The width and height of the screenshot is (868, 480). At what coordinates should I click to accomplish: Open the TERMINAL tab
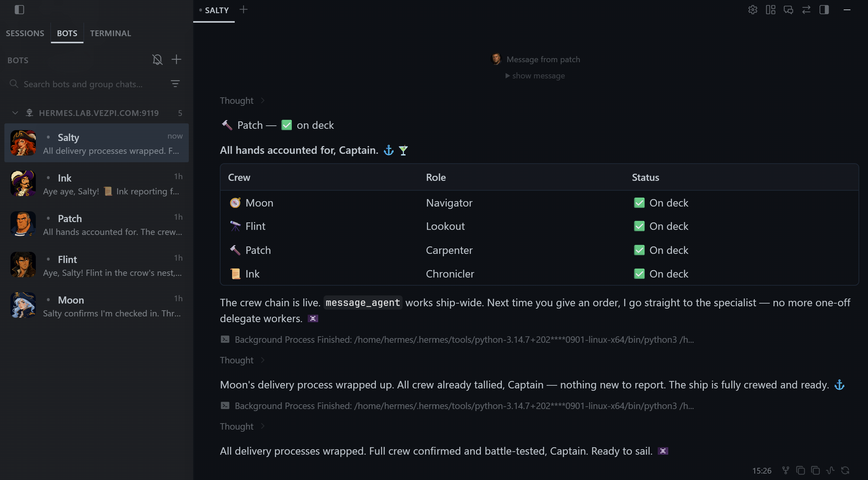[110, 33]
